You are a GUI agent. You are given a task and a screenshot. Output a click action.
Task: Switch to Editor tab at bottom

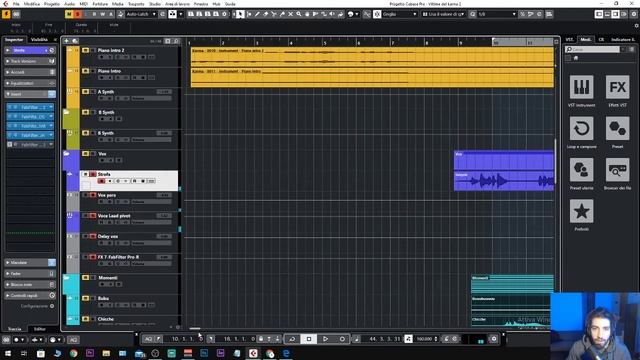[40, 329]
